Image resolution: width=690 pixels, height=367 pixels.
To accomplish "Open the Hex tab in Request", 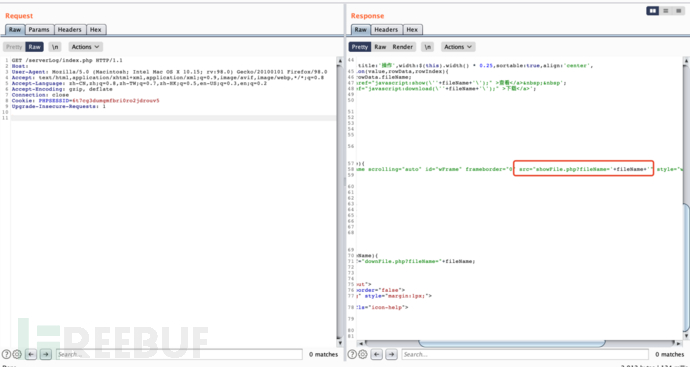I will pos(96,29).
